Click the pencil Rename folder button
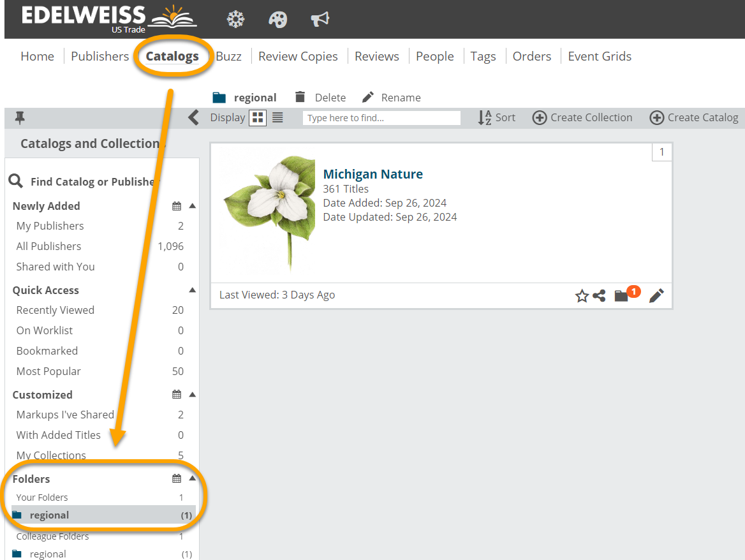This screenshot has width=745, height=560. click(392, 98)
